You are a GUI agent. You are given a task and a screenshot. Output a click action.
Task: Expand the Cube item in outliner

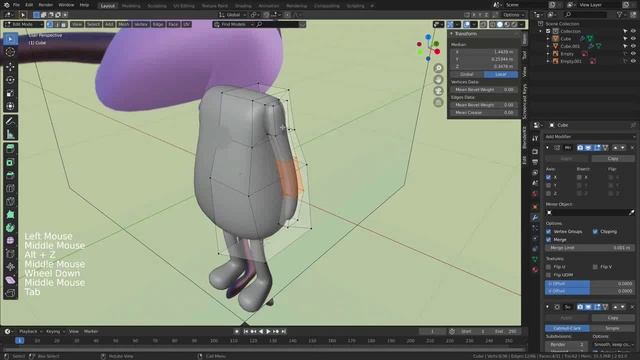pos(548,39)
